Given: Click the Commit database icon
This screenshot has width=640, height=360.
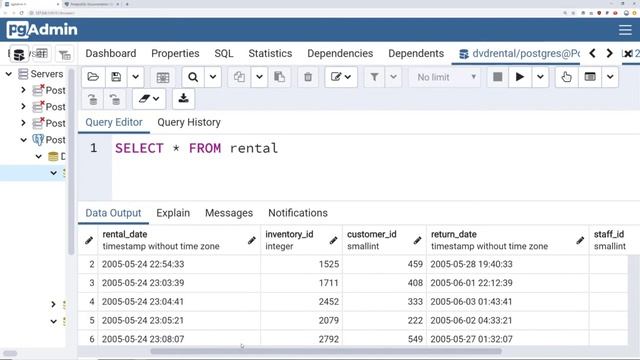Looking at the screenshot, I should tap(93, 99).
